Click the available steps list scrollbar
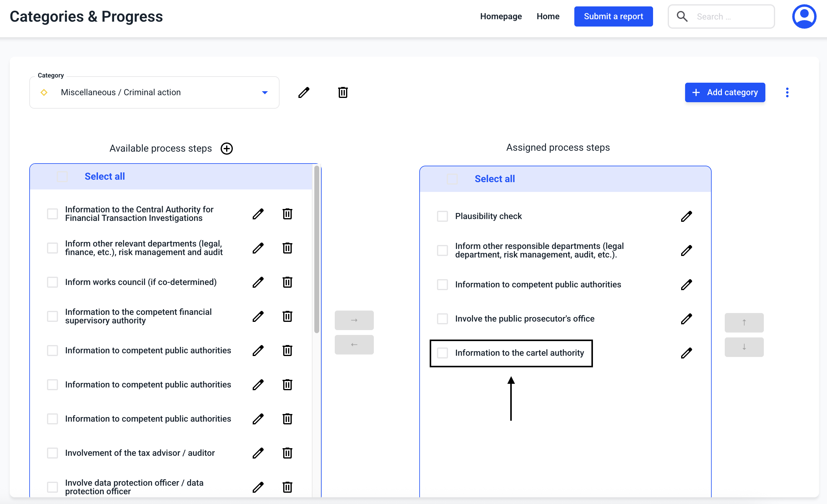Image resolution: width=827 pixels, height=504 pixels. tap(316, 249)
